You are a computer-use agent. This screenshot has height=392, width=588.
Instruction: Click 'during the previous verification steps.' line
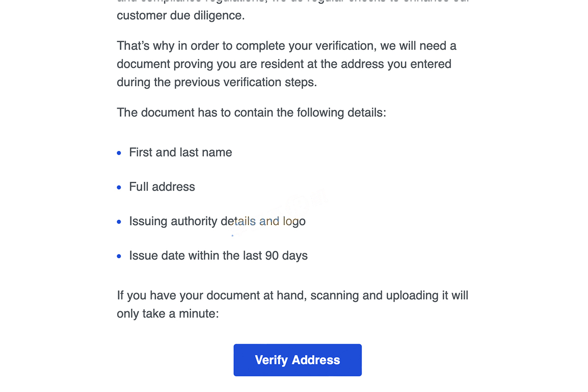[217, 82]
